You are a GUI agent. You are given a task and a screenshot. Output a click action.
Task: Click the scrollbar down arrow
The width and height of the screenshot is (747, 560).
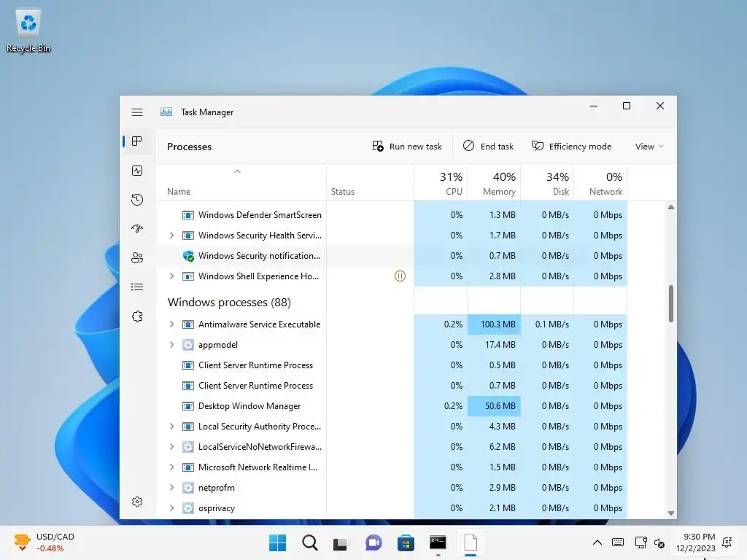[671, 513]
